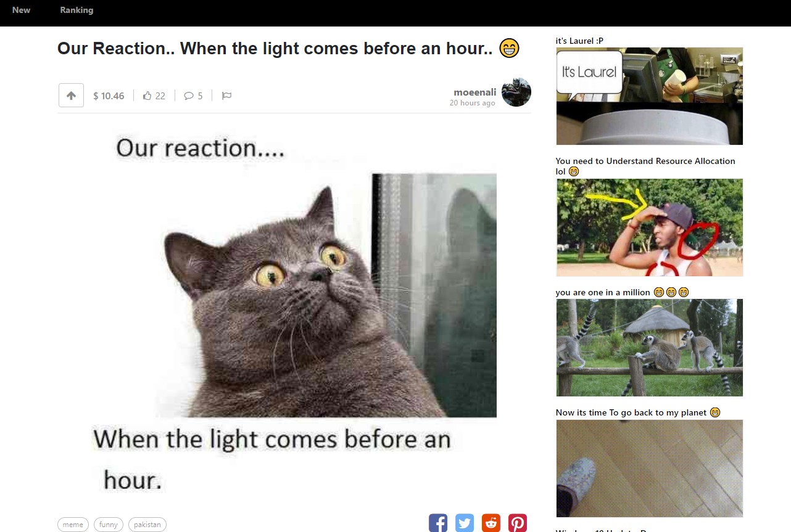Open comments via speech bubble icon
This screenshot has height=532, width=791.
click(189, 96)
